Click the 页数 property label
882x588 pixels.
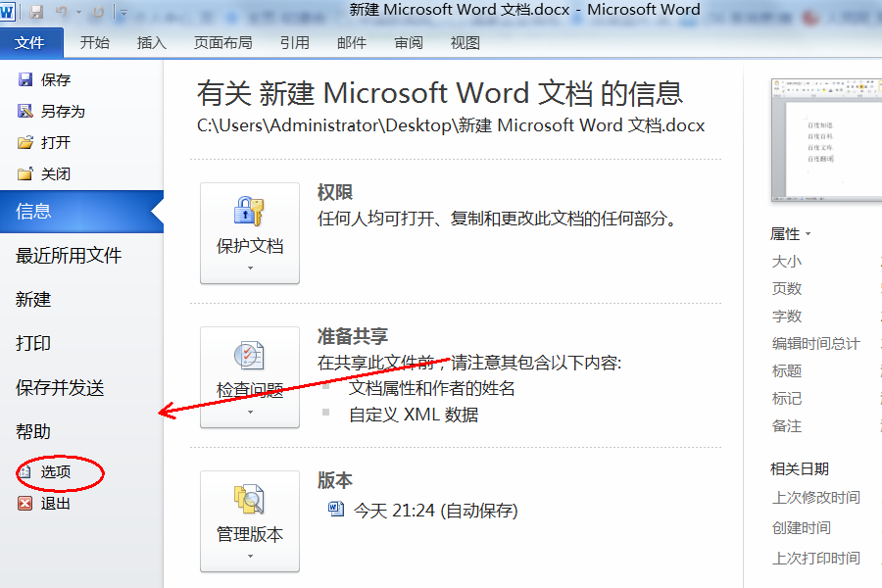pyautogui.click(x=786, y=289)
